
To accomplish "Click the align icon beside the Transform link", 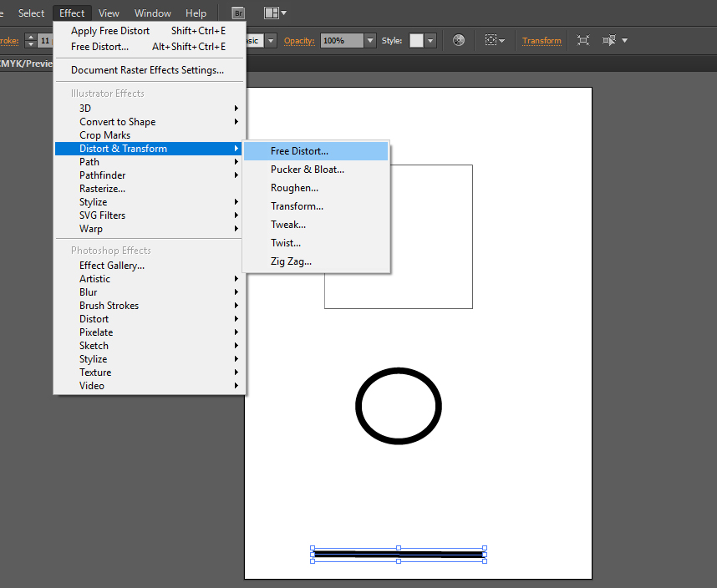I will tap(492, 40).
